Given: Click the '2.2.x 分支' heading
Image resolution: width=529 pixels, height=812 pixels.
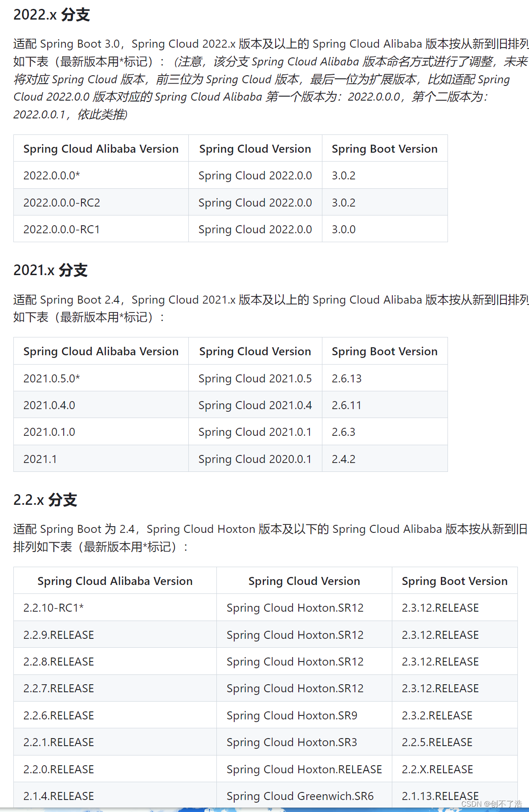Looking at the screenshot, I should (45, 500).
